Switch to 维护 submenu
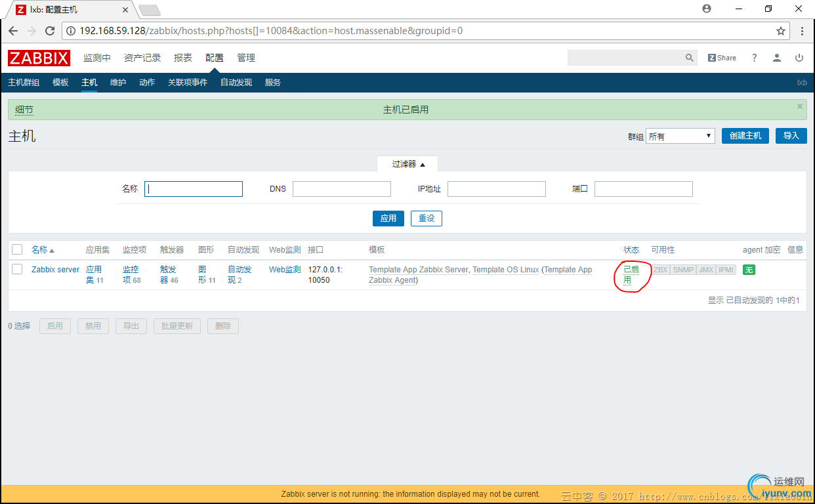This screenshot has height=504, width=815. coord(118,82)
